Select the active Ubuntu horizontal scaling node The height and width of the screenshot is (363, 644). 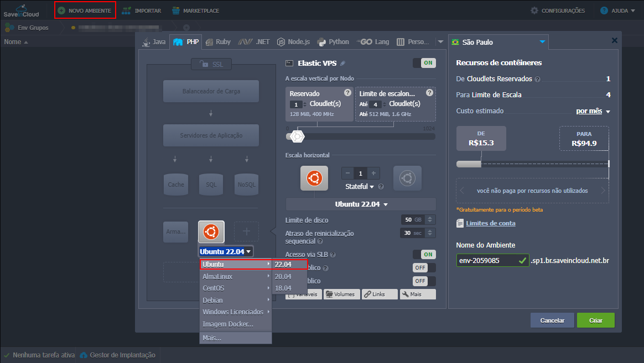pos(314,178)
